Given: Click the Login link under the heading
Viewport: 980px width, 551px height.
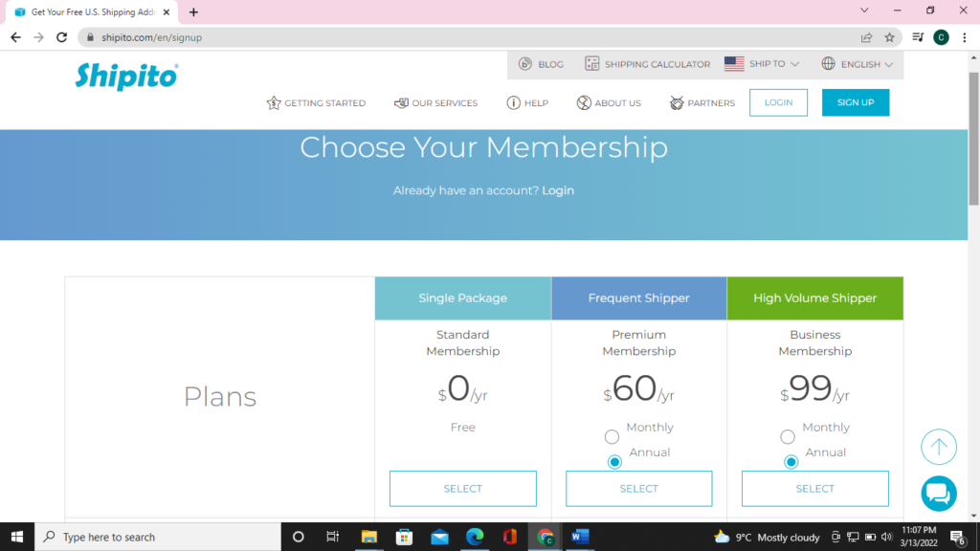Looking at the screenshot, I should [x=558, y=190].
